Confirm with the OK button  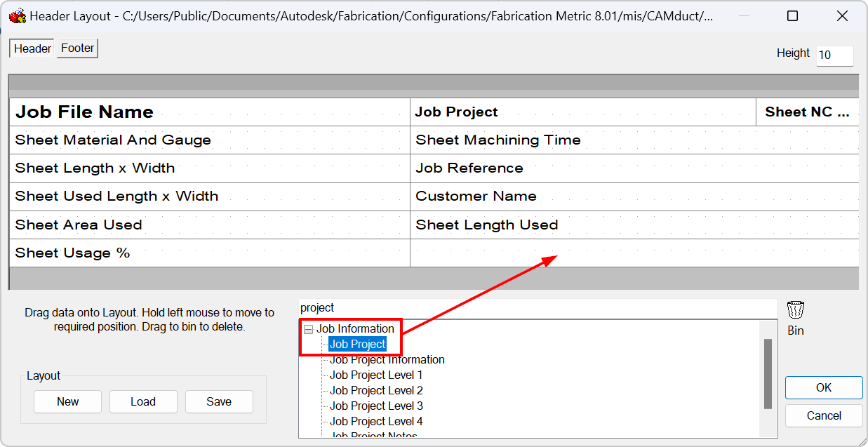tap(823, 387)
